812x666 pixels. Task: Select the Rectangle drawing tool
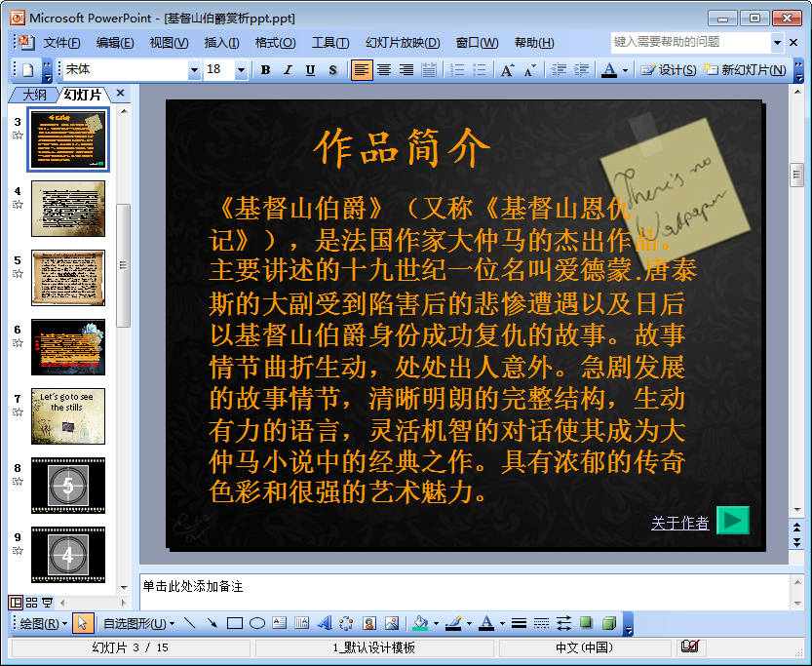(235, 623)
